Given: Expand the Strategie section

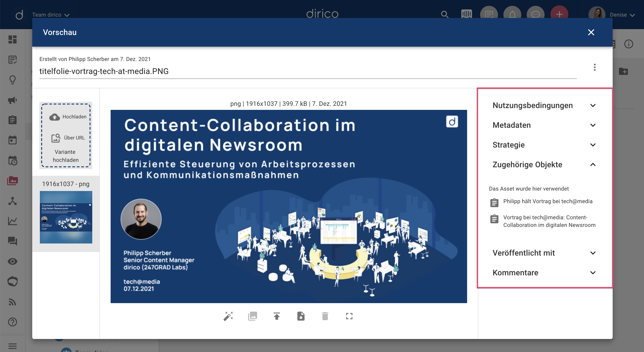Looking at the screenshot, I should 545,145.
